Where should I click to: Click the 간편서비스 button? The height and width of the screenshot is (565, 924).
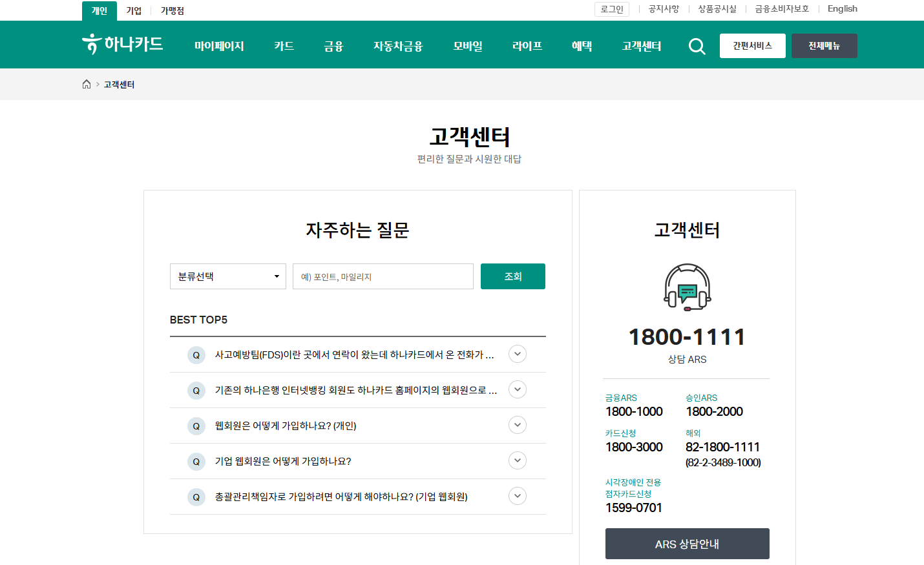pos(753,46)
